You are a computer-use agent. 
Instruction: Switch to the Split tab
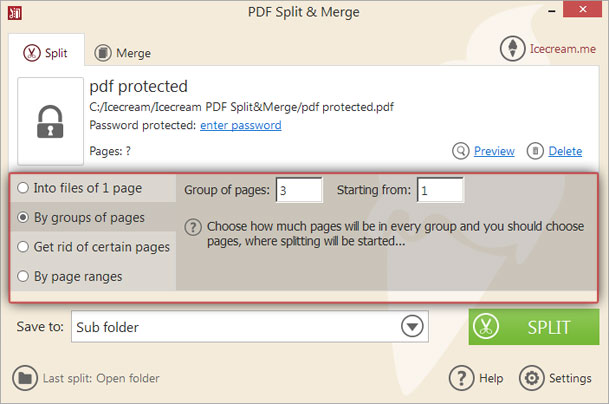(47, 52)
